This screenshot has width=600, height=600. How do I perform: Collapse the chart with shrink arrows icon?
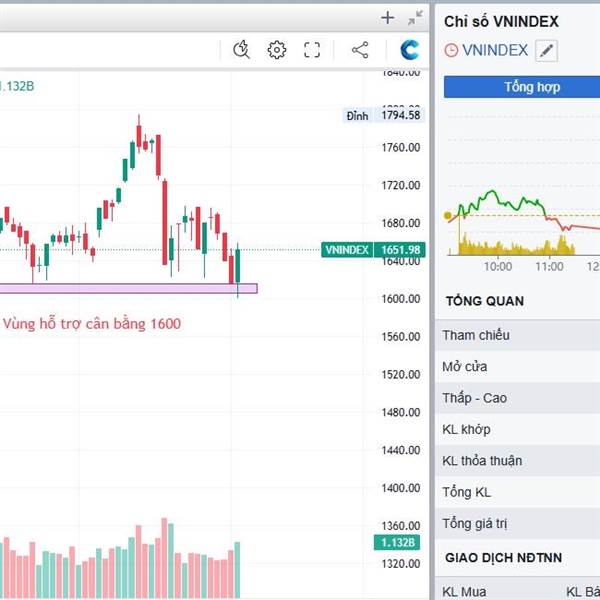(x=415, y=17)
